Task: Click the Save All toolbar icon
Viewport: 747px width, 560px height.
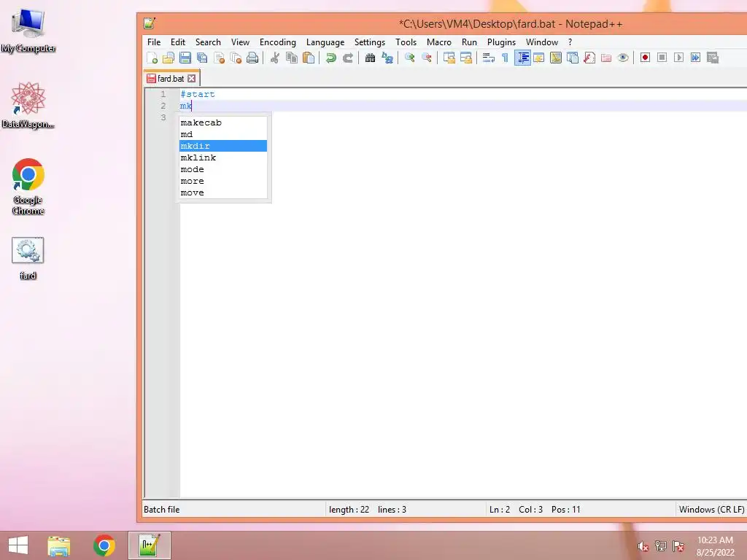Action: tap(202, 58)
